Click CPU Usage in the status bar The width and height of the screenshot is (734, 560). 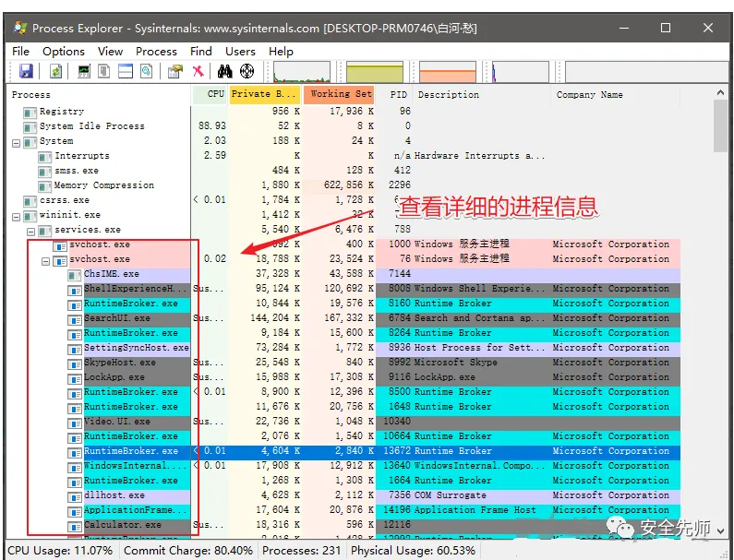pyautogui.click(x=61, y=550)
